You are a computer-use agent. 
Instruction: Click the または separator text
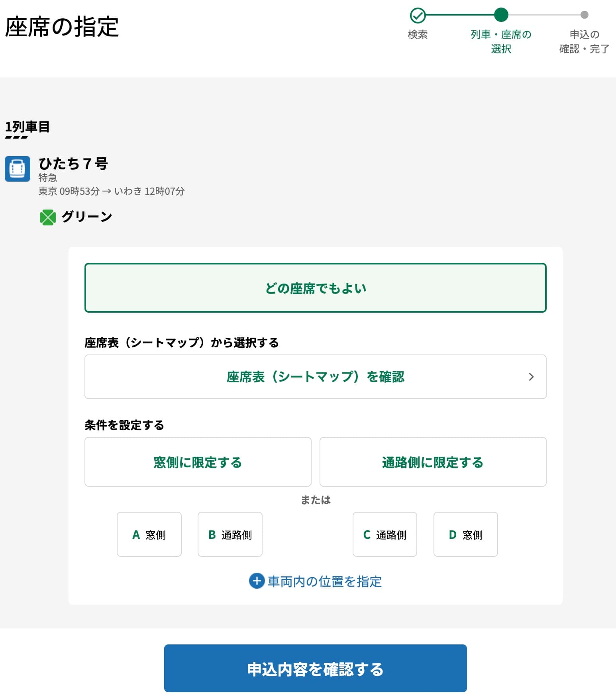click(x=316, y=500)
